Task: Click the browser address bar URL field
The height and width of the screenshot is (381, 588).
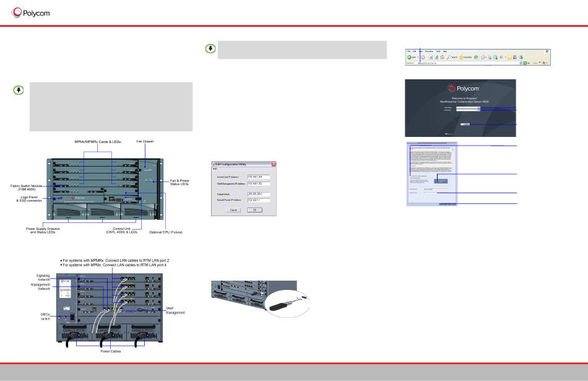Action: [x=467, y=63]
